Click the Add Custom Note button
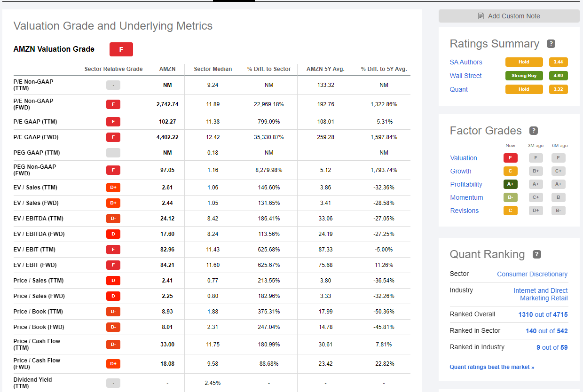This screenshot has height=392, width=583. (x=509, y=16)
